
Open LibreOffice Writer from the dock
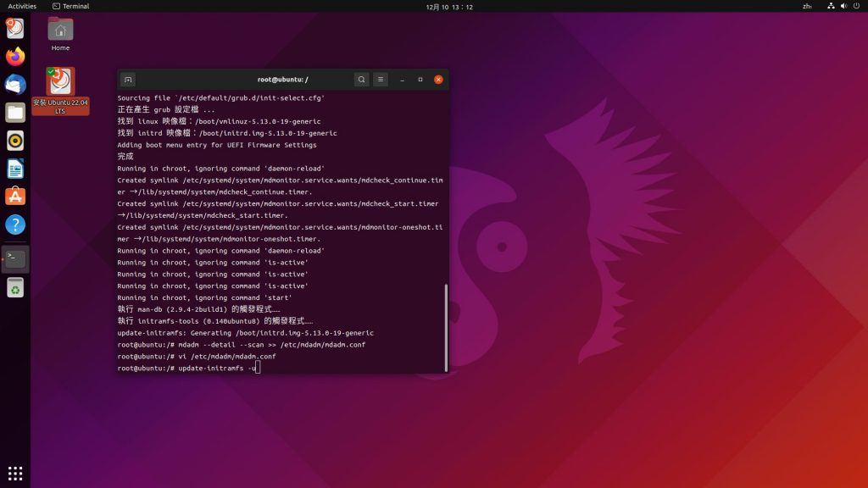15,169
